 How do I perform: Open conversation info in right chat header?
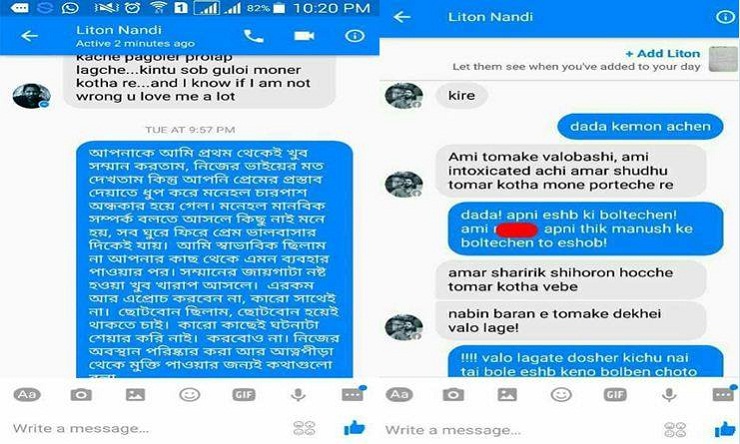725,17
